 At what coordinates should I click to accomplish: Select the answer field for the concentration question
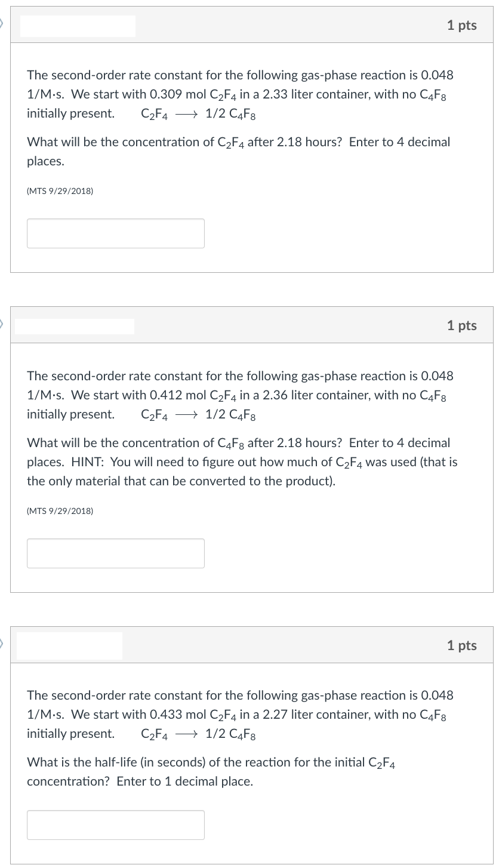pyautogui.click(x=115, y=233)
